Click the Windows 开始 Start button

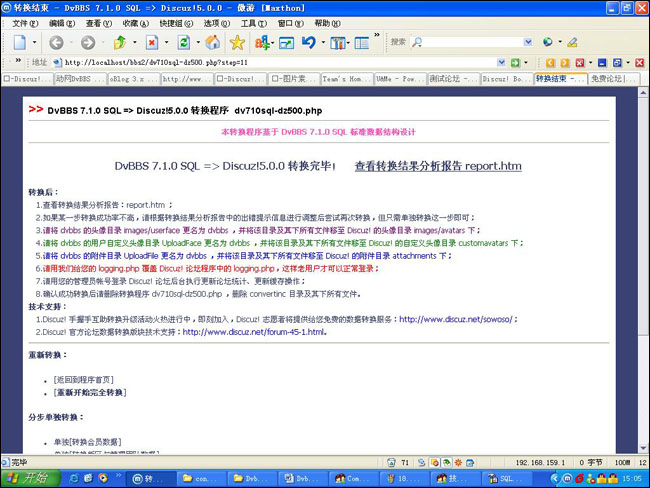[x=31, y=478]
